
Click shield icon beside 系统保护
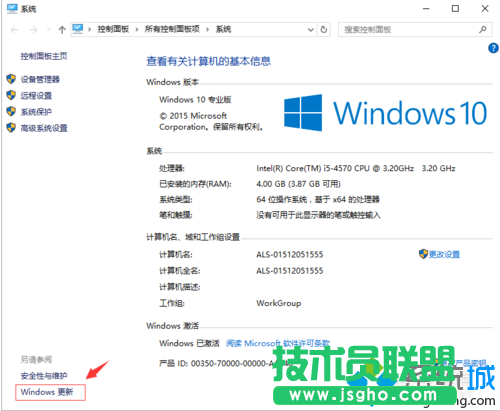pyautogui.click(x=11, y=111)
